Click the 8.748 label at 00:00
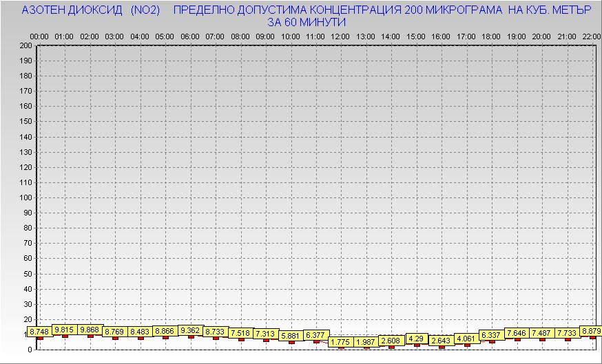The image size is (602, 364). 39,332
